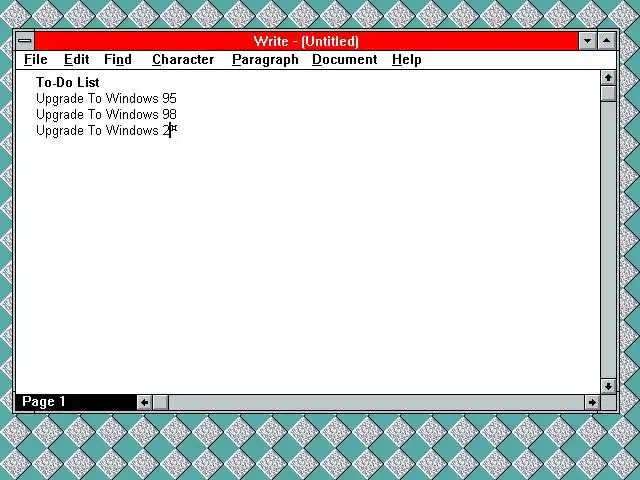Image resolution: width=640 pixels, height=480 pixels.
Task: Click the horizontal scrollbar left arrow
Action: click(144, 402)
